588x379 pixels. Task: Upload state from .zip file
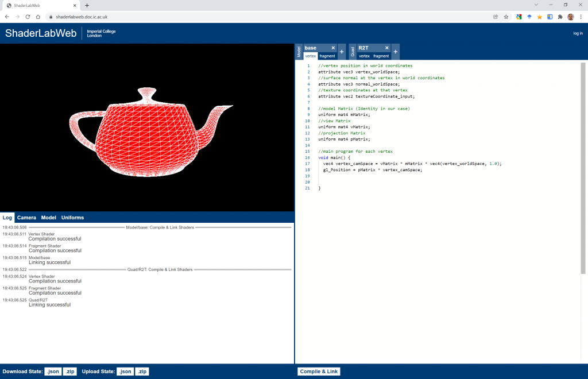click(142, 372)
